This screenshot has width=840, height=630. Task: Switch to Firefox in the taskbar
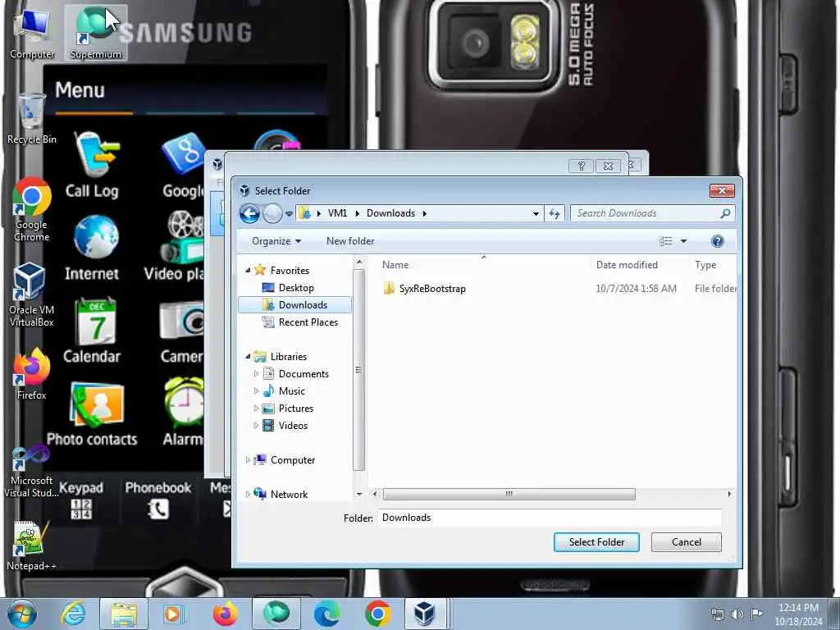226,614
